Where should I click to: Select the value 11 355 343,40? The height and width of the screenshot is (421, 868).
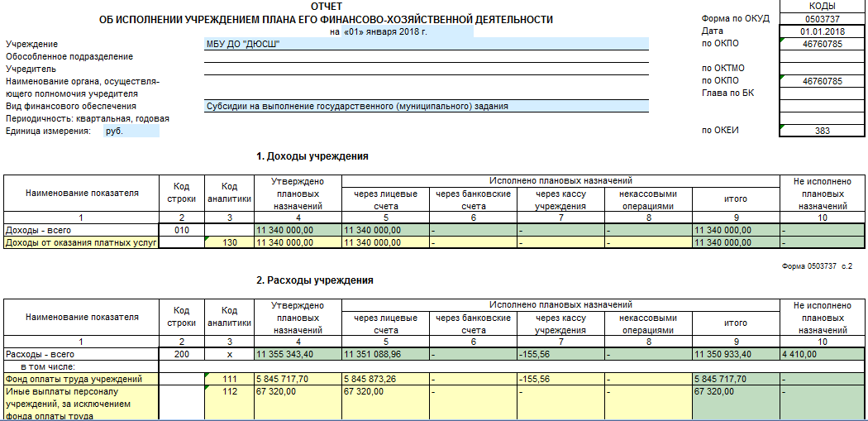[298, 354]
